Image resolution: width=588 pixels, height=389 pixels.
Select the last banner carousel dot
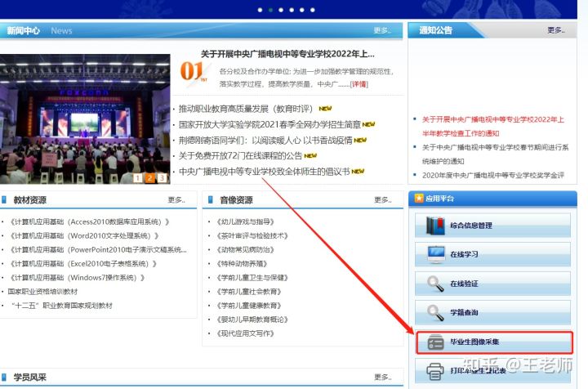point(312,11)
